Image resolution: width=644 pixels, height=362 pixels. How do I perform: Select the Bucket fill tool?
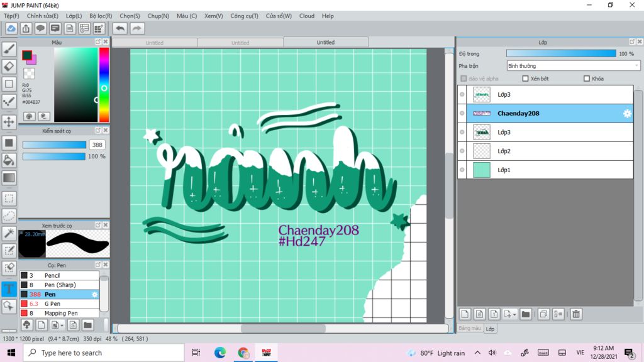click(x=9, y=160)
